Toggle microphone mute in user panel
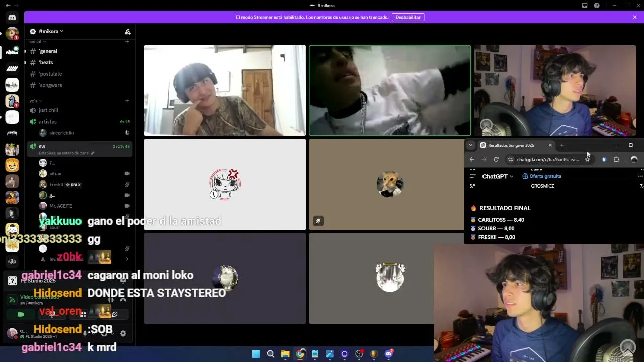 coord(86,333)
